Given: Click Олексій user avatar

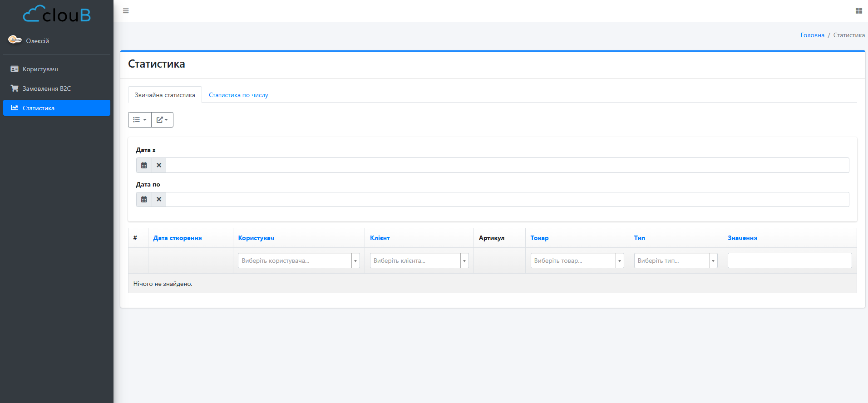Looking at the screenshot, I should [x=15, y=40].
